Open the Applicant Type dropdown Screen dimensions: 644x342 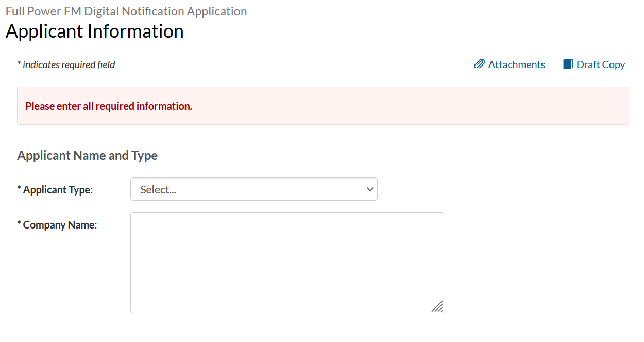click(x=253, y=189)
